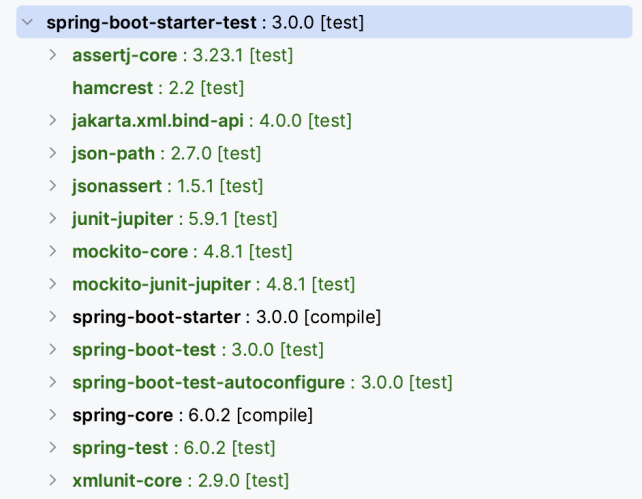This screenshot has width=642, height=499.
Task: Expand the jsonassert dependency node
Action: point(53,186)
